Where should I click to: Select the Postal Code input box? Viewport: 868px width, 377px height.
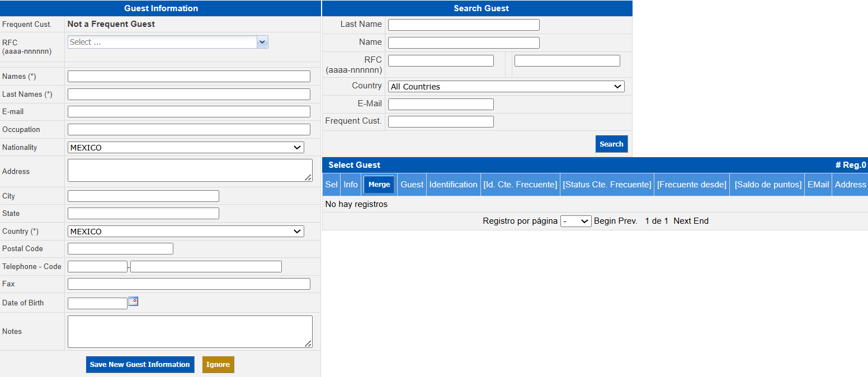(120, 249)
